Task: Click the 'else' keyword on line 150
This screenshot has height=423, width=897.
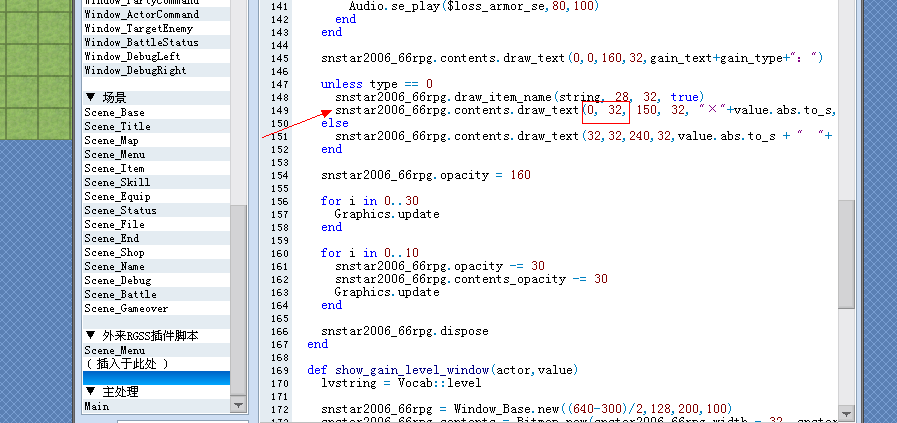Action: [x=335, y=123]
